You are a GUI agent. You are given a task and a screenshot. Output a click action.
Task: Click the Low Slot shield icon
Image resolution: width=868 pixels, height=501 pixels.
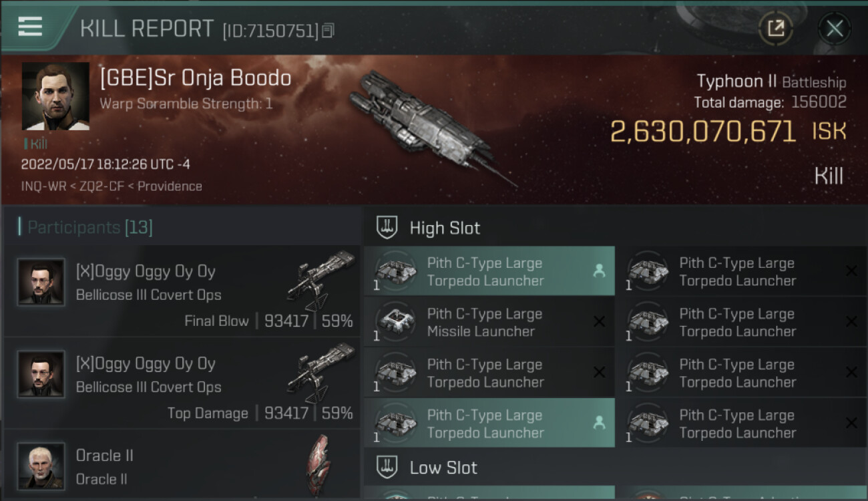point(387,468)
